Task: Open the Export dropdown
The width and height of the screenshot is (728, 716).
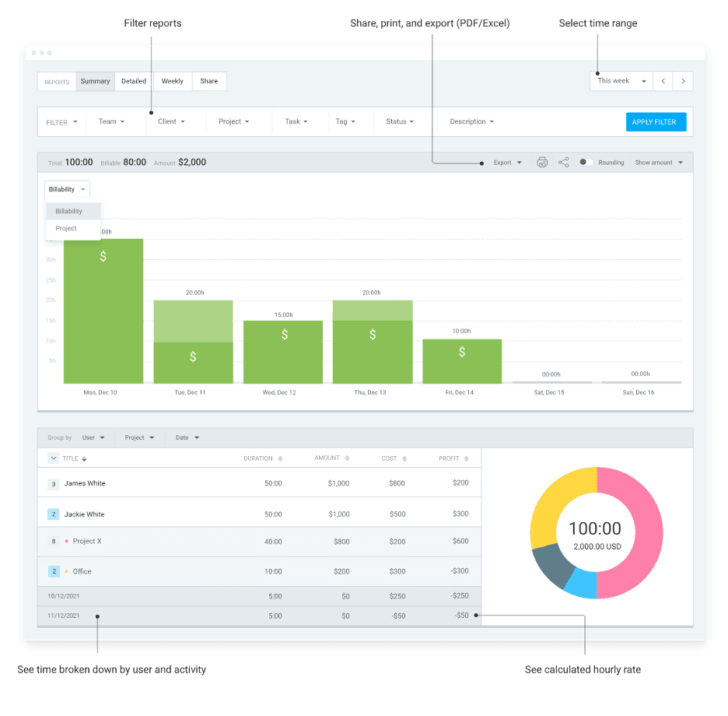Action: pos(508,163)
